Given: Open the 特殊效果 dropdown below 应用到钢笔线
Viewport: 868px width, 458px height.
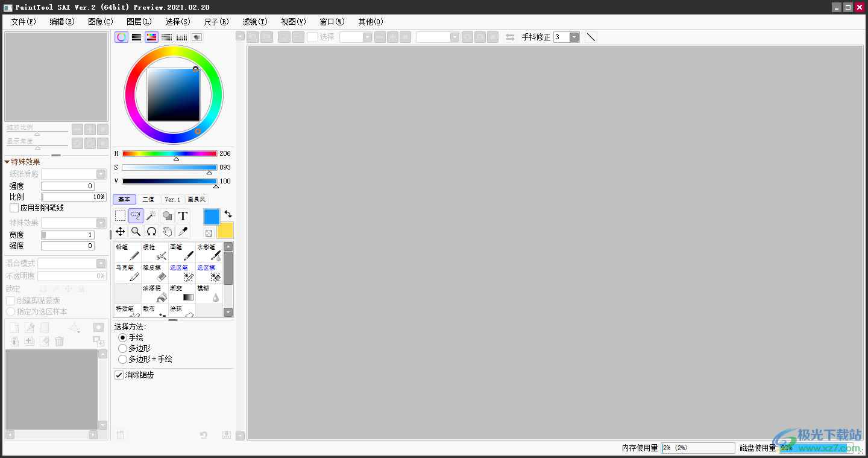Looking at the screenshot, I should [101, 223].
